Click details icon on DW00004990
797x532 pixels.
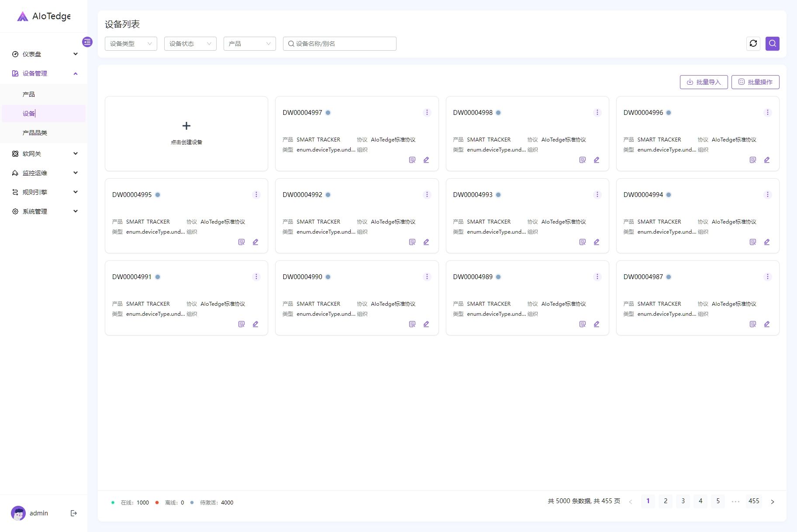point(412,324)
